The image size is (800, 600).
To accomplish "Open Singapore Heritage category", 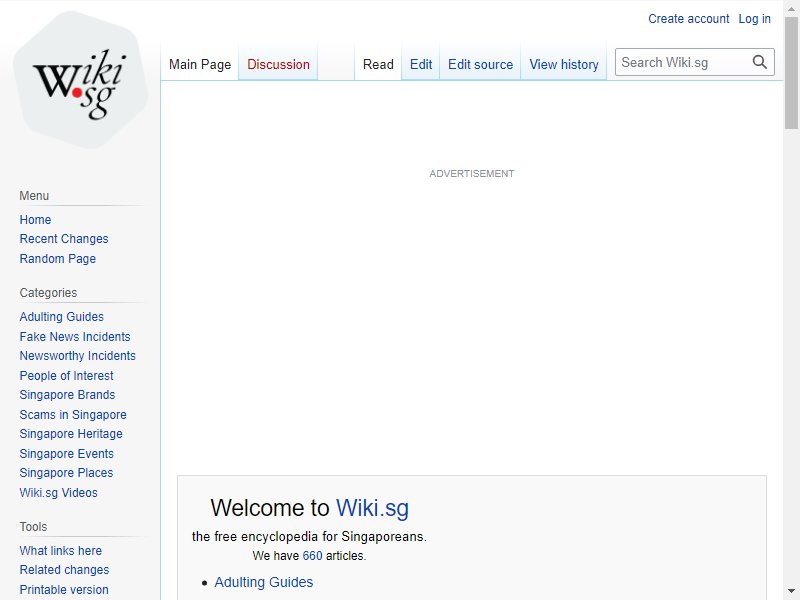I will point(71,434).
